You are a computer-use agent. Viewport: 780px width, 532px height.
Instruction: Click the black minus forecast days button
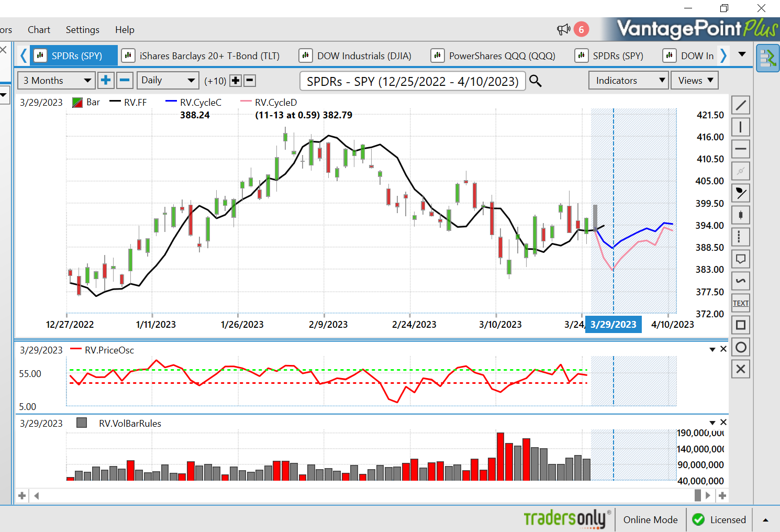(250, 81)
